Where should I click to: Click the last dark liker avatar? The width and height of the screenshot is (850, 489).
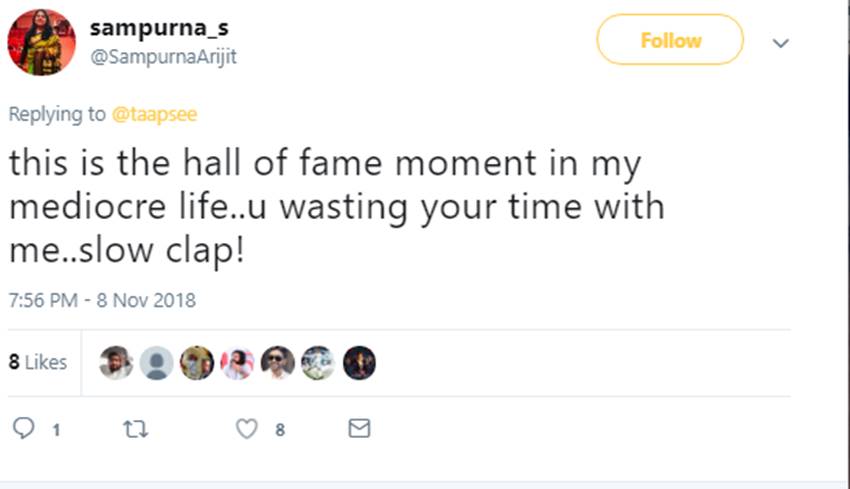pyautogui.click(x=359, y=363)
